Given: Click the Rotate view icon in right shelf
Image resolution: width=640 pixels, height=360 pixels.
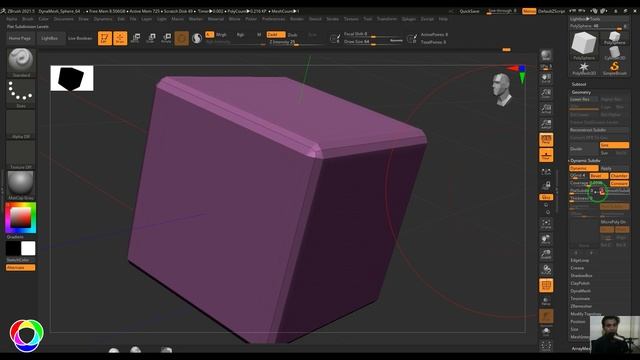Looking at the screenshot, I should point(546,270).
